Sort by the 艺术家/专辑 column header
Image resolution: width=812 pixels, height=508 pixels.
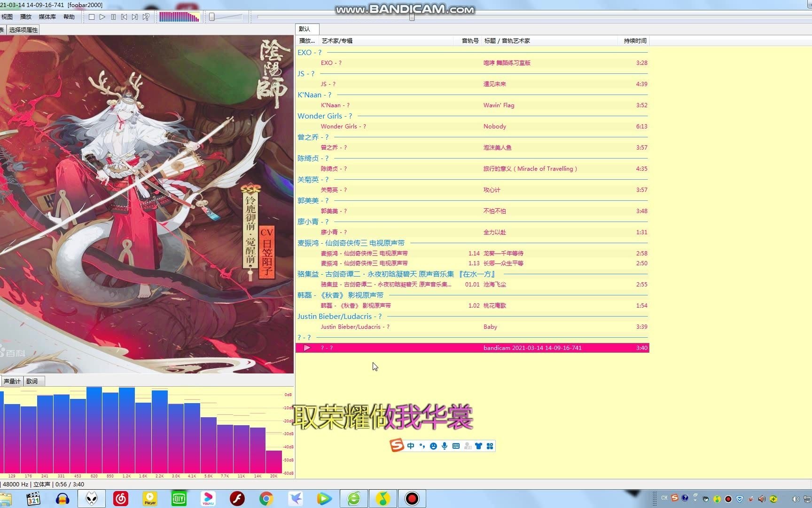tap(386, 41)
